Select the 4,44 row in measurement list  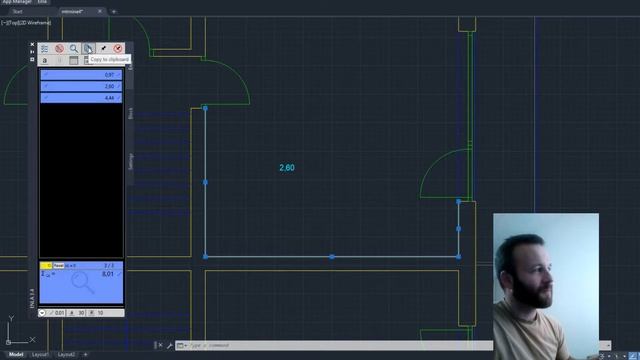[81, 98]
